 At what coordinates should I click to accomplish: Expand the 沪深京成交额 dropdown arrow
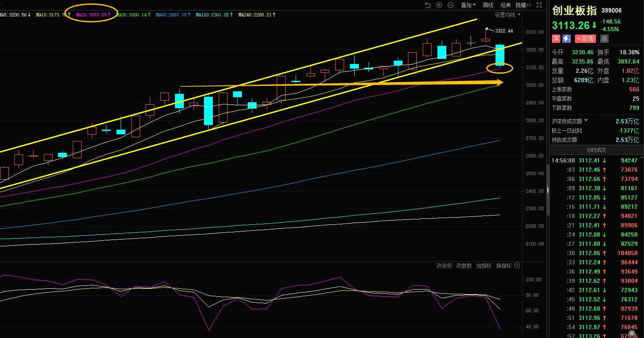(586, 121)
